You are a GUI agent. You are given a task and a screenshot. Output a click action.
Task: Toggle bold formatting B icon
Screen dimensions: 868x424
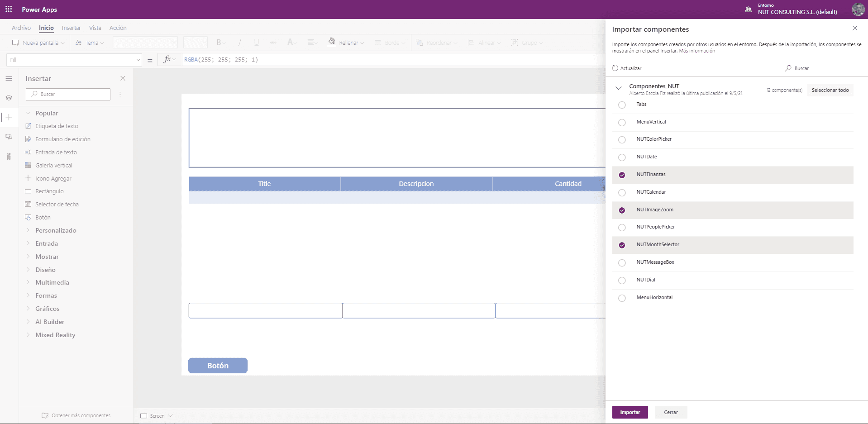(219, 43)
